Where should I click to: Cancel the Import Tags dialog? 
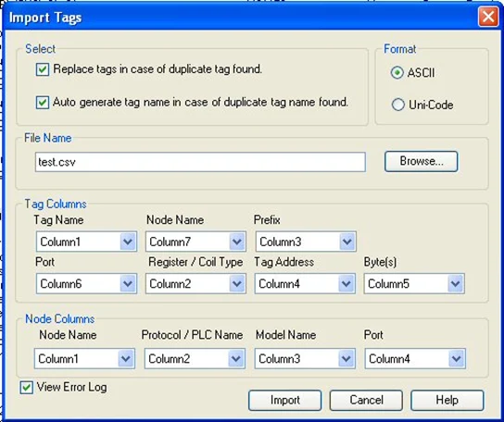(366, 400)
